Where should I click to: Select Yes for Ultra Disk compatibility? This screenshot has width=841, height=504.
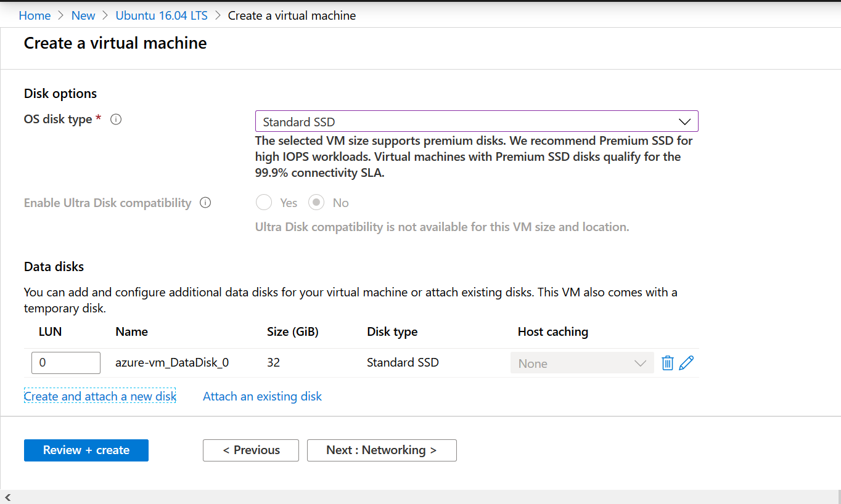coord(264,203)
